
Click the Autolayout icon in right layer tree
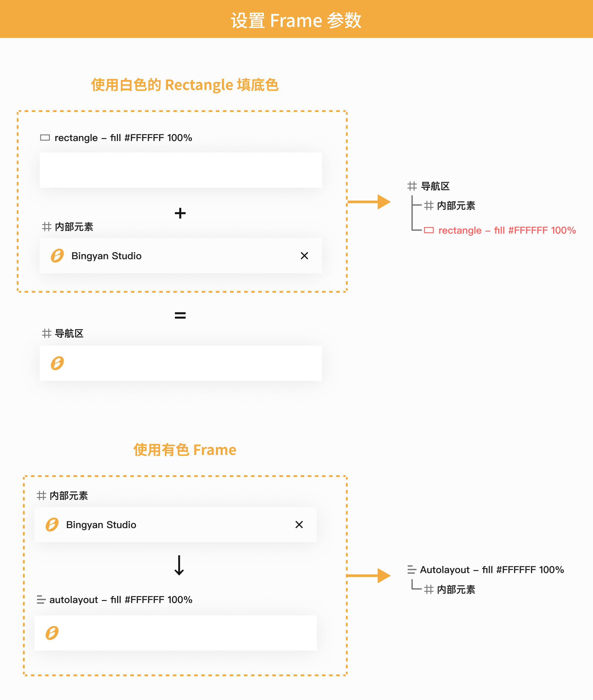tap(412, 570)
